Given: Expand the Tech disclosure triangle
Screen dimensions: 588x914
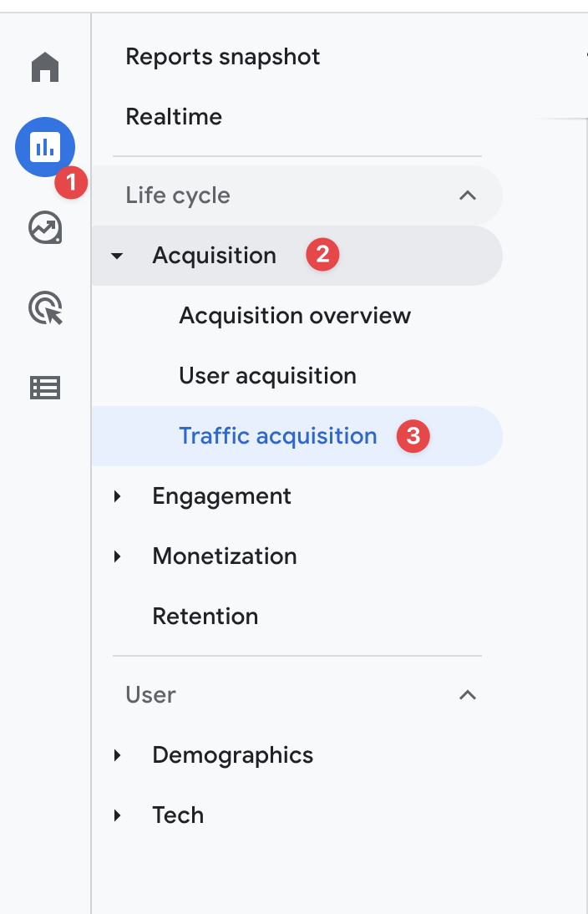Looking at the screenshot, I should coord(118,815).
